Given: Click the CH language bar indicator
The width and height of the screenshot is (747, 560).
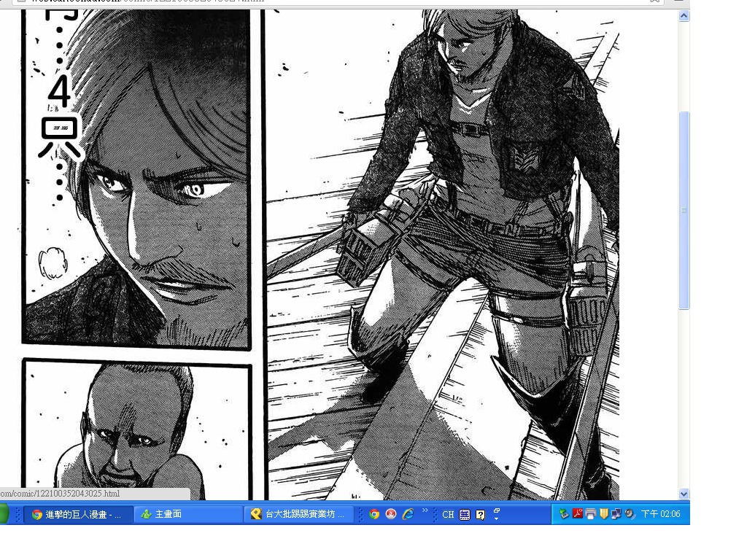Looking at the screenshot, I should 448,515.
